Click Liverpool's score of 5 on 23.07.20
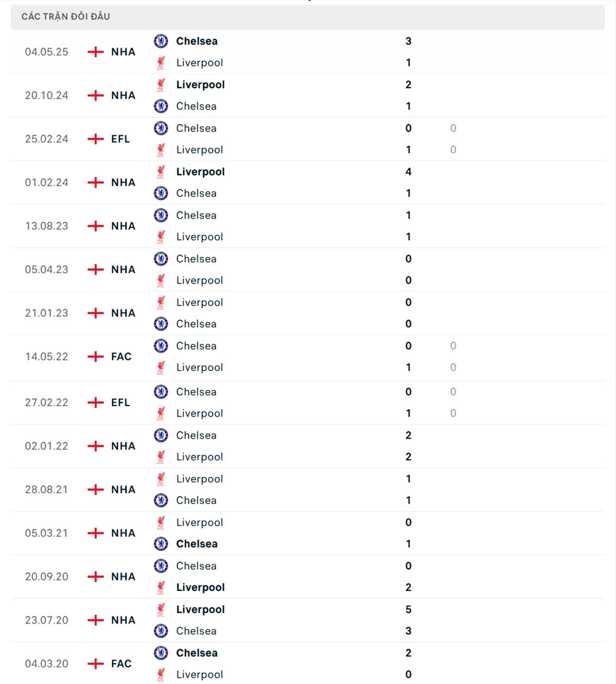This screenshot has width=616, height=684. click(x=408, y=609)
